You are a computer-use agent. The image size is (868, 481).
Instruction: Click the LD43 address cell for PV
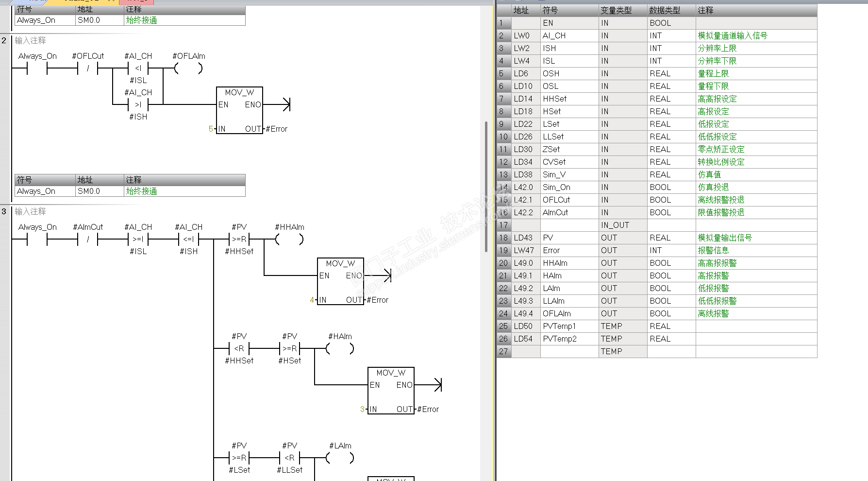[x=526, y=238]
